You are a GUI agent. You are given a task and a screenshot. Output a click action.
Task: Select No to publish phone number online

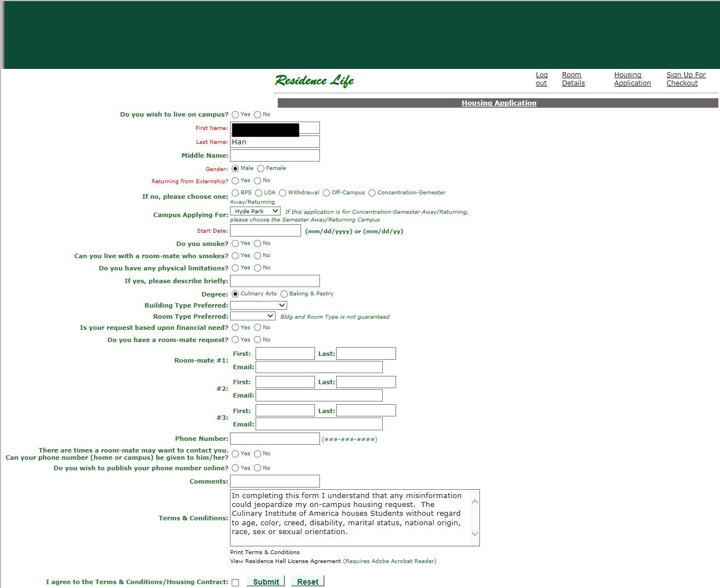(258, 468)
